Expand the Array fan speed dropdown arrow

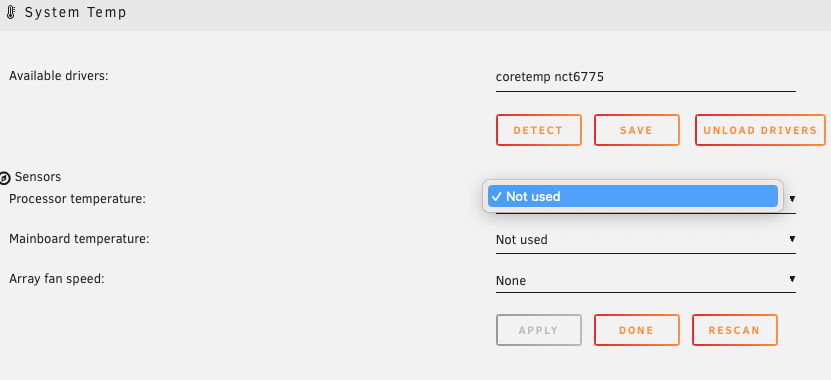792,279
